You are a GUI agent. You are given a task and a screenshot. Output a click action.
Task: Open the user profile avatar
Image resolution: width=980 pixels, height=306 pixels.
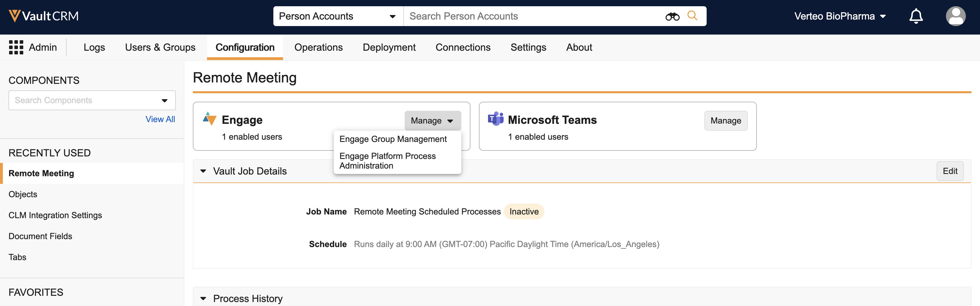(955, 16)
